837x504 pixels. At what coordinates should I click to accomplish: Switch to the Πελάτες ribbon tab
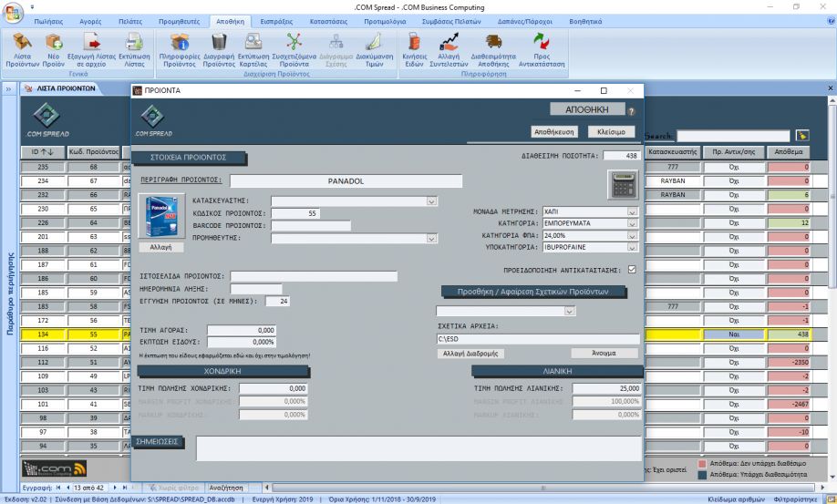coord(130,21)
